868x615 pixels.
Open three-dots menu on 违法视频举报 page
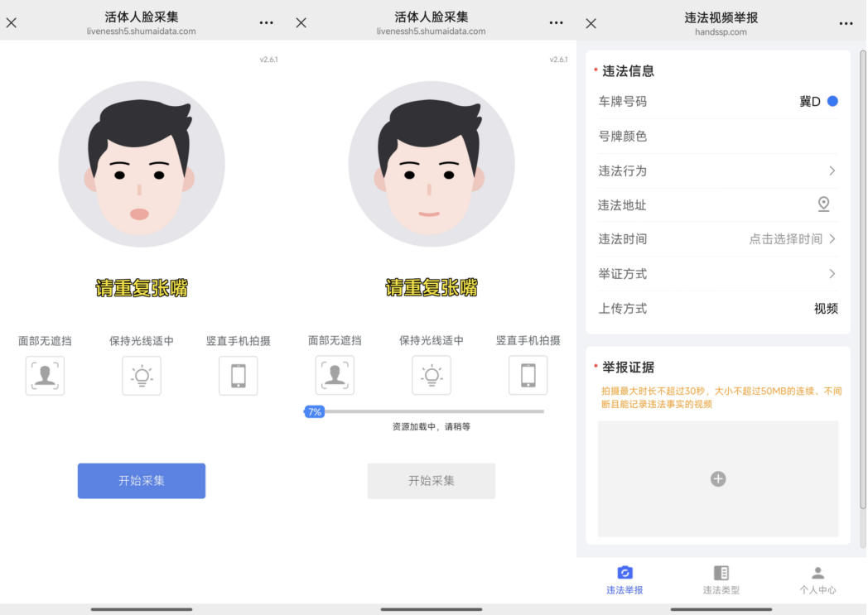click(x=846, y=23)
